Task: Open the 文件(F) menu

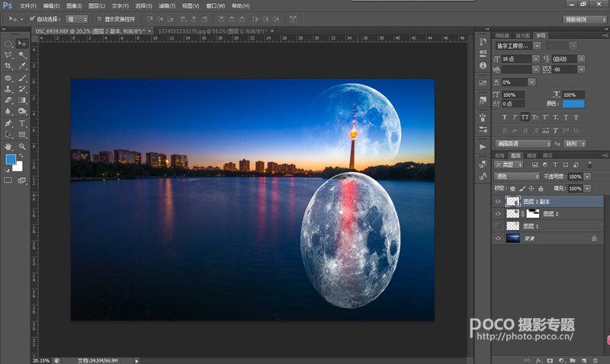Action: click(28, 6)
